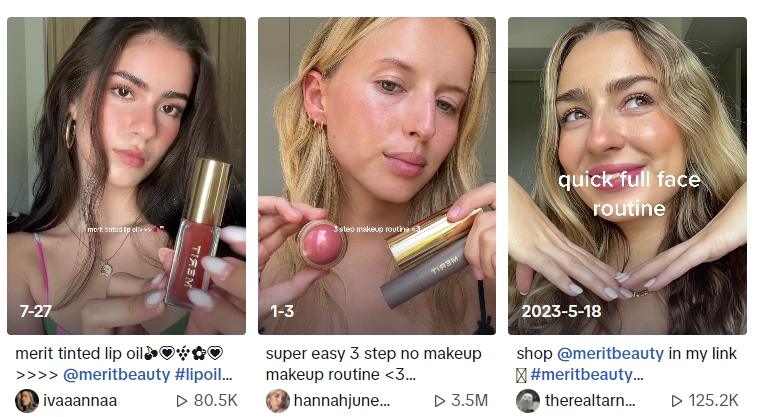
Task: Click the play icon beside 80.5K views
Action: tap(186, 401)
